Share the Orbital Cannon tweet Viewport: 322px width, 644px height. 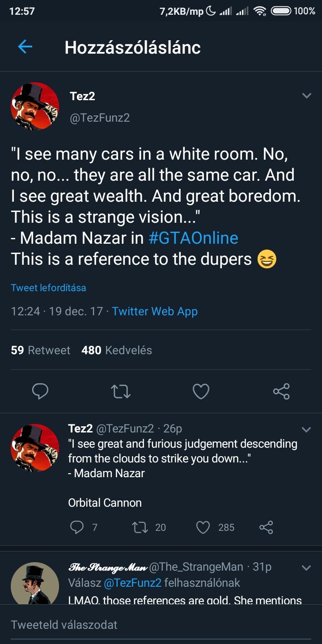click(x=266, y=528)
